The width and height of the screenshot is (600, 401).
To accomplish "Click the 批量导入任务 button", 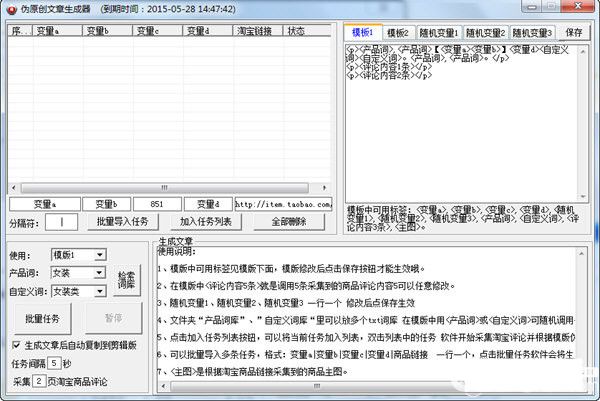I will click(122, 222).
